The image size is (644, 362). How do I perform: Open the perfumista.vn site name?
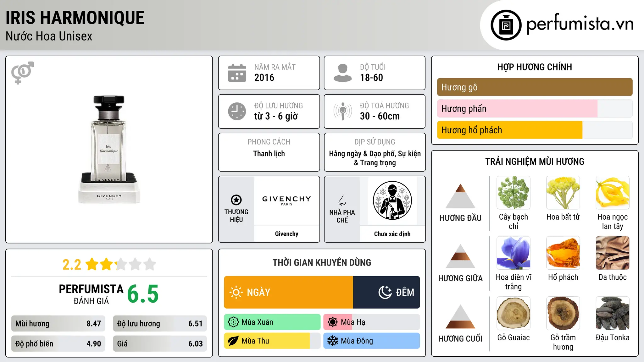point(580,24)
